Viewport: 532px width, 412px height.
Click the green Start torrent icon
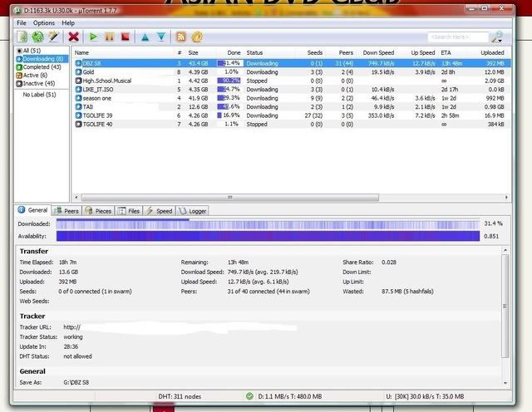point(93,37)
